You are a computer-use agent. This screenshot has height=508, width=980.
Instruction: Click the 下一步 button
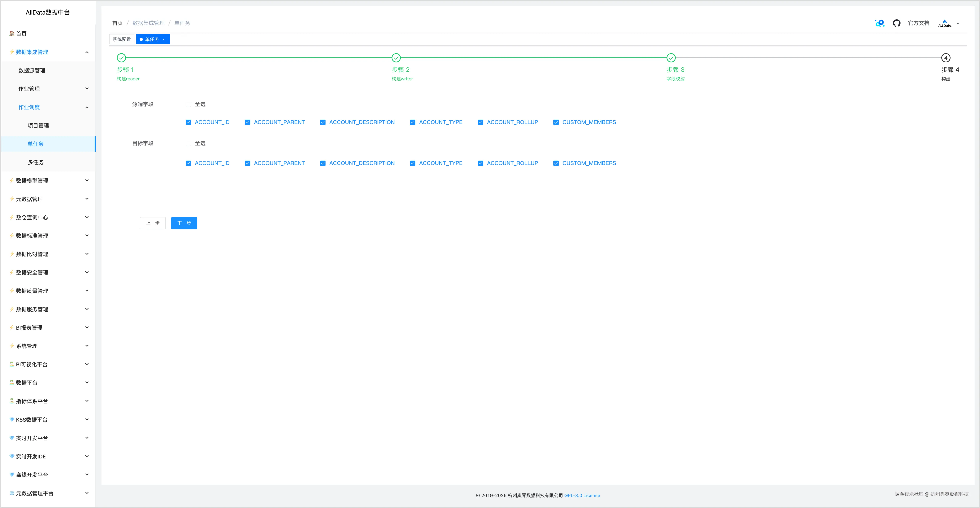coord(184,223)
